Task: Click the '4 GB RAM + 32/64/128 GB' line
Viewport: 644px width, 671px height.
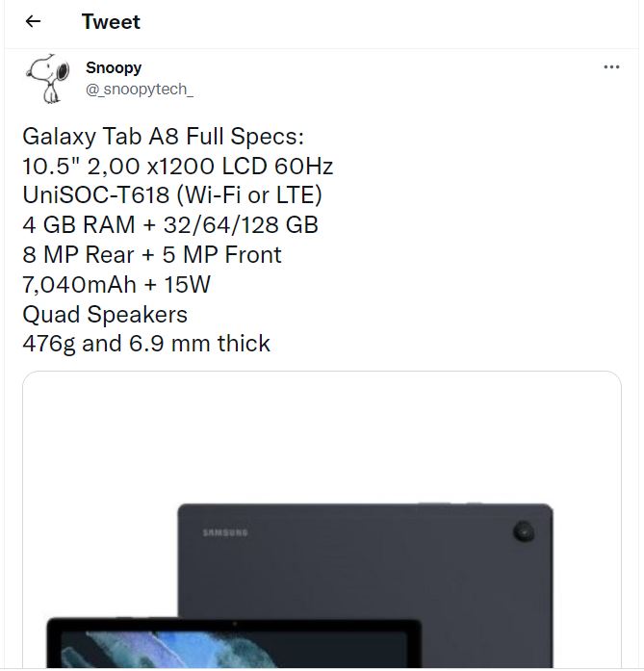Action: (x=170, y=225)
